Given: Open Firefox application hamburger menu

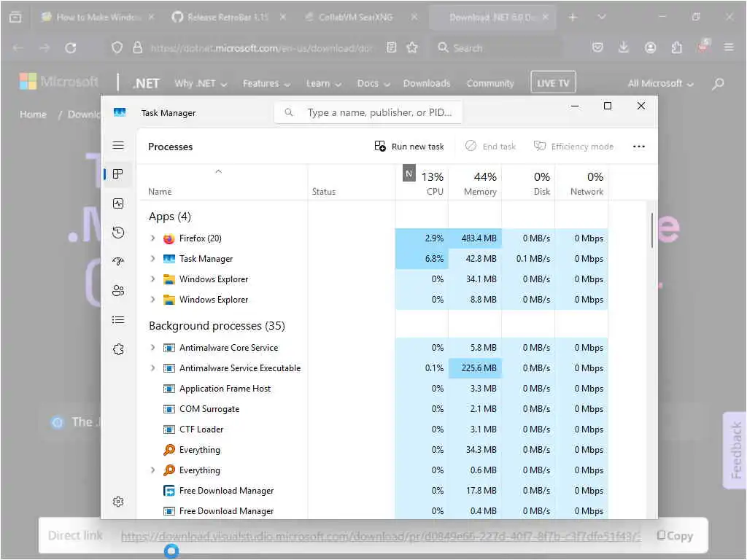Looking at the screenshot, I should point(729,47).
